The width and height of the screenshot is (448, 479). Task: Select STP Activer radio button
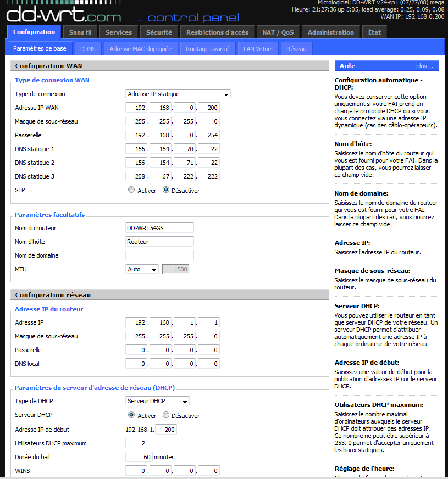pos(131,190)
